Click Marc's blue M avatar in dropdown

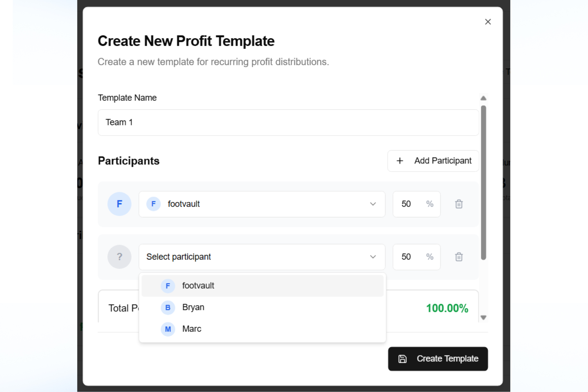coord(168,329)
